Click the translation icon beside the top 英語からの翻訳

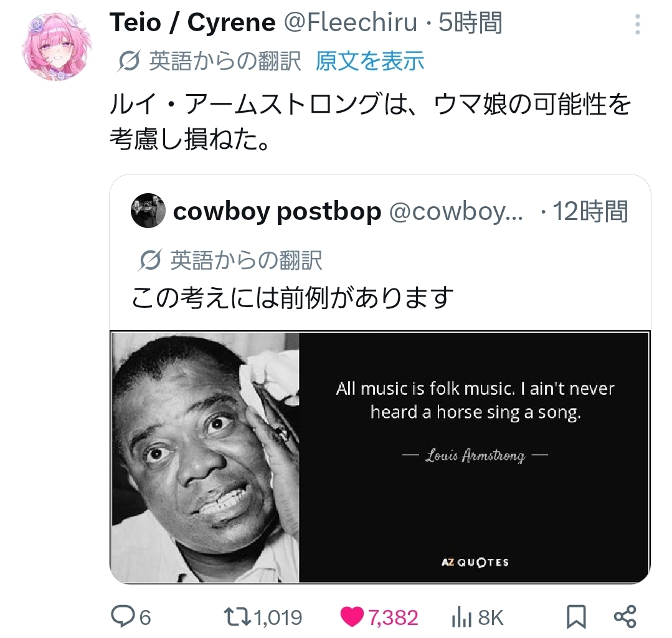tap(128, 61)
